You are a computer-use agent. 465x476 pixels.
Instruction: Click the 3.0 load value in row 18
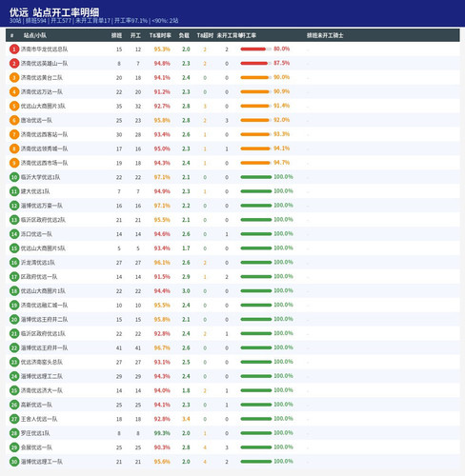pyautogui.click(x=186, y=291)
